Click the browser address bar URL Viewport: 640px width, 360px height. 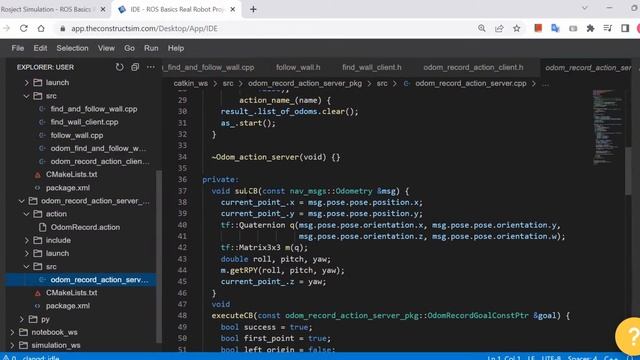pos(144,29)
